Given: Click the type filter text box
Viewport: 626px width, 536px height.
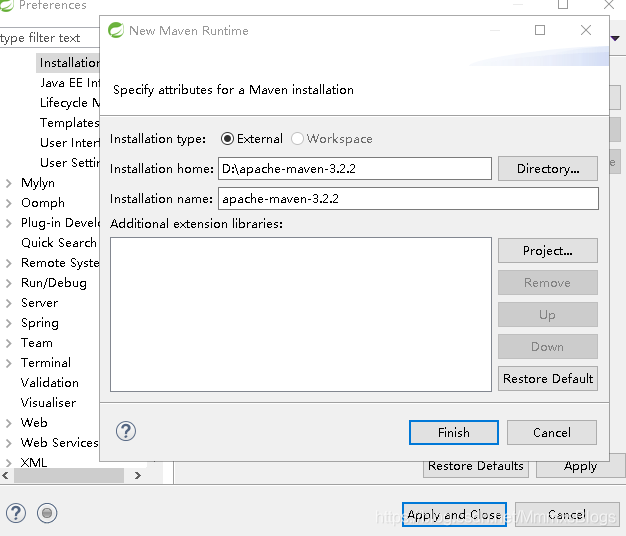Looking at the screenshot, I should click(x=50, y=38).
